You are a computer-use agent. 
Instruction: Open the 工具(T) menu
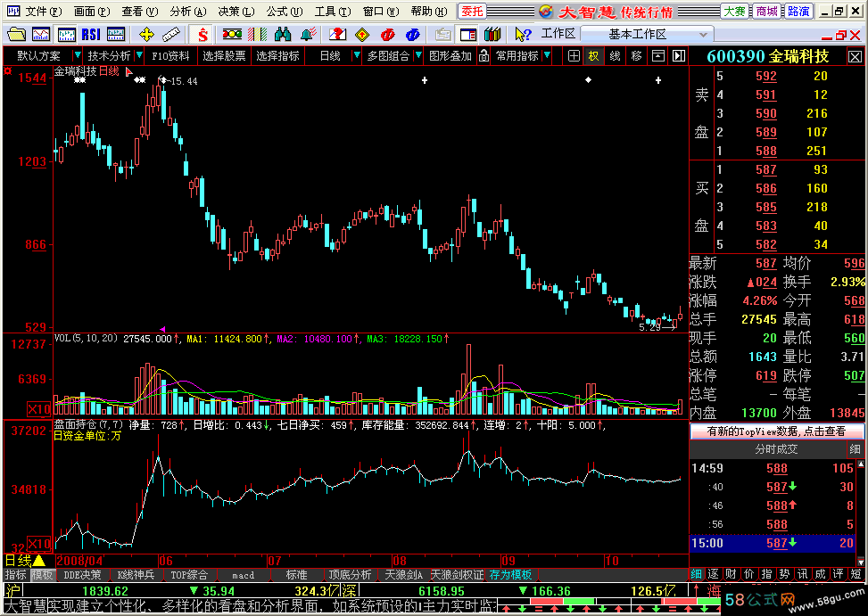[332, 11]
